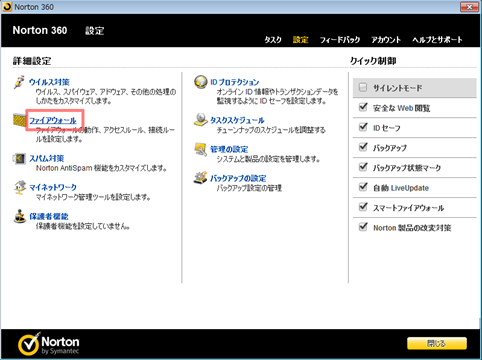Uncheck 安全な Web 閲覧
Image resolution: width=482 pixels, height=360 pixels.
(x=363, y=107)
